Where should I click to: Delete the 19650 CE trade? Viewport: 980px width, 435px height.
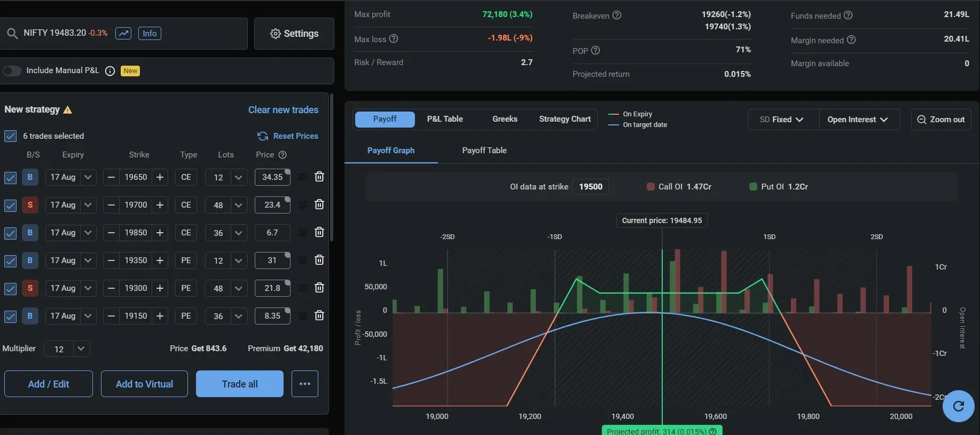click(x=319, y=177)
